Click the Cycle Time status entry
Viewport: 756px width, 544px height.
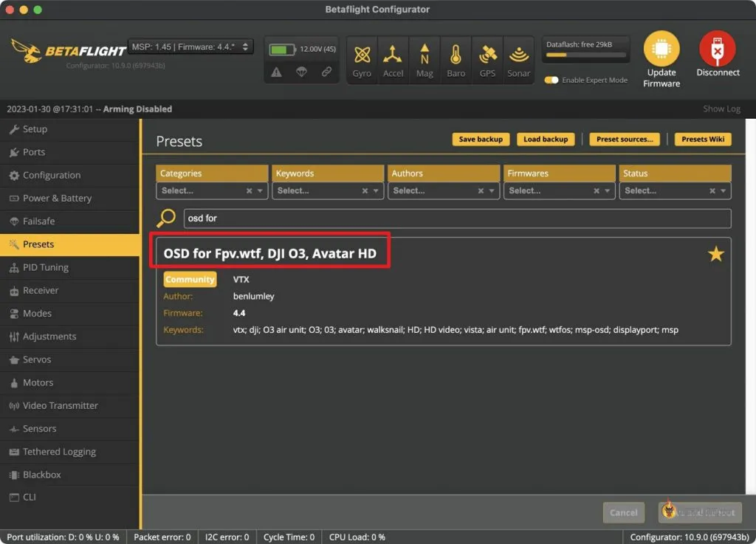pos(289,537)
